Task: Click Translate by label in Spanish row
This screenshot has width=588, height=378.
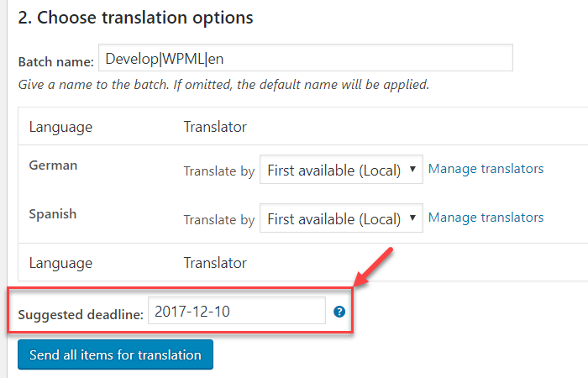Action: pos(219,220)
